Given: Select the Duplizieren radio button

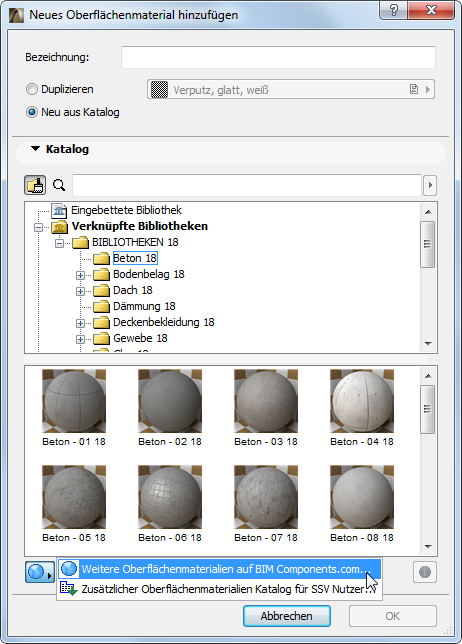Looking at the screenshot, I should 32,89.
